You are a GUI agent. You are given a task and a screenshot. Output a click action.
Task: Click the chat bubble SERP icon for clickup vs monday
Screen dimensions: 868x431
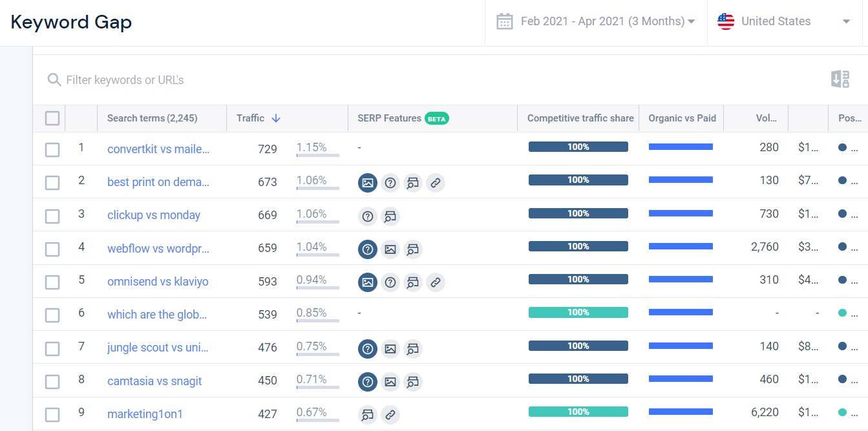tap(390, 216)
